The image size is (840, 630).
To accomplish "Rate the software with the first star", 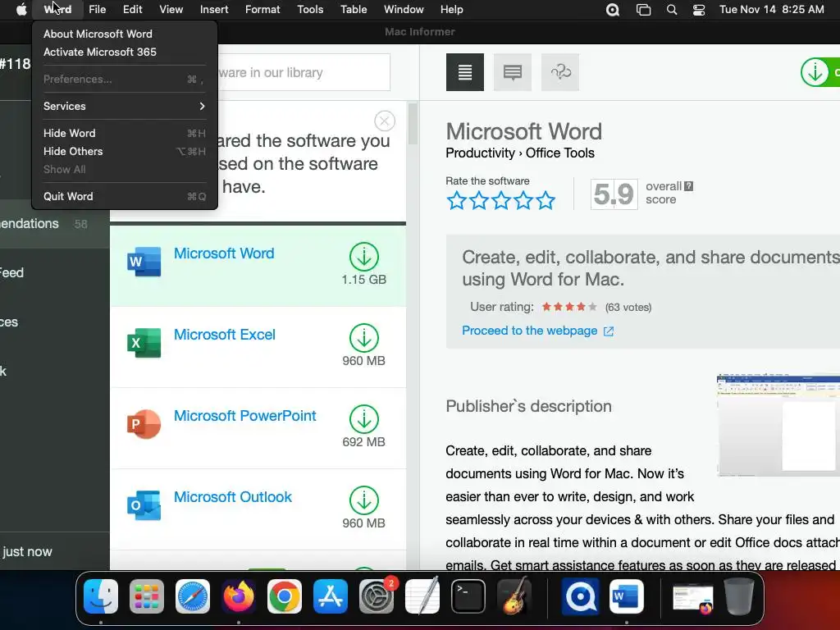I will (x=456, y=200).
